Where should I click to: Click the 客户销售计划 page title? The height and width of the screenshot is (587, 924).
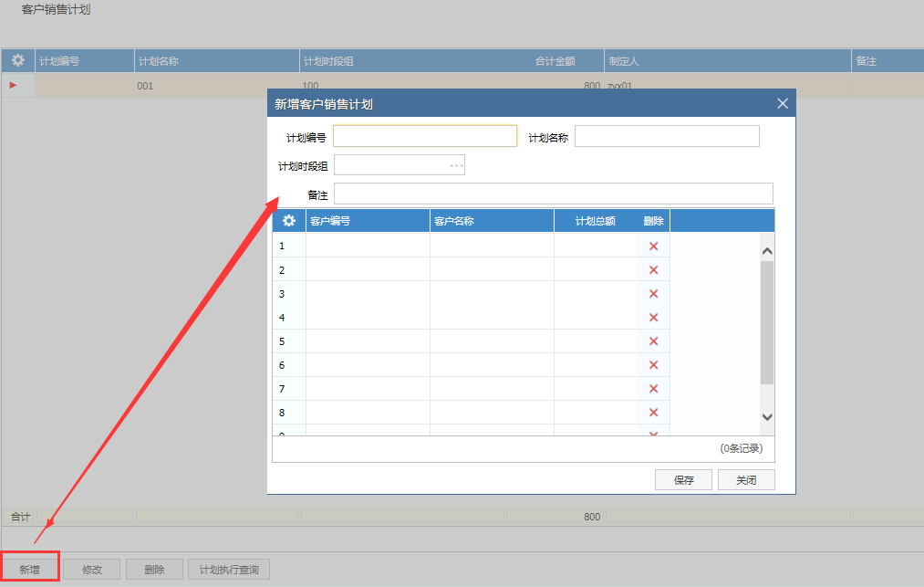click(56, 9)
